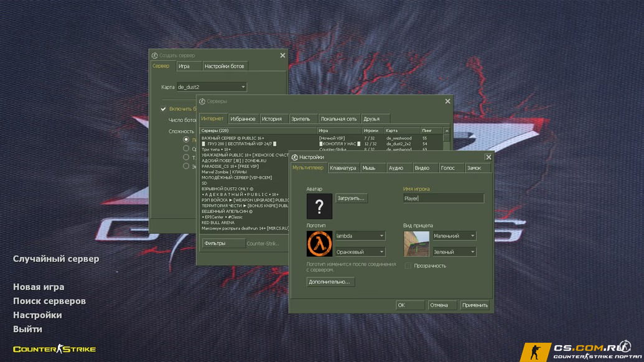Sort servers by the Карта column header

click(402, 131)
